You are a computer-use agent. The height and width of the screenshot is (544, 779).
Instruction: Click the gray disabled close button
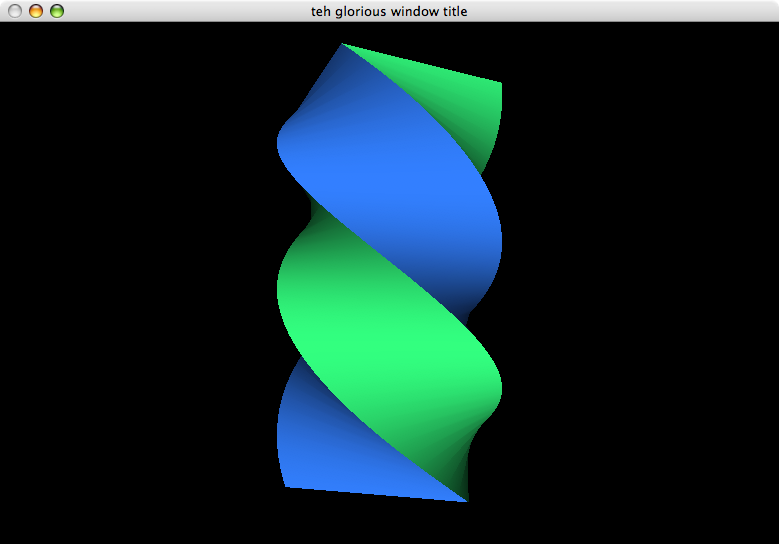point(15,11)
